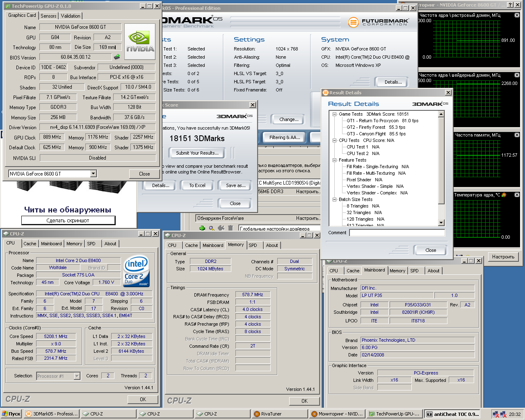This screenshot has width=525, height=420.
Task: Close the raster domain core clock graph
Action: (x=517, y=15)
